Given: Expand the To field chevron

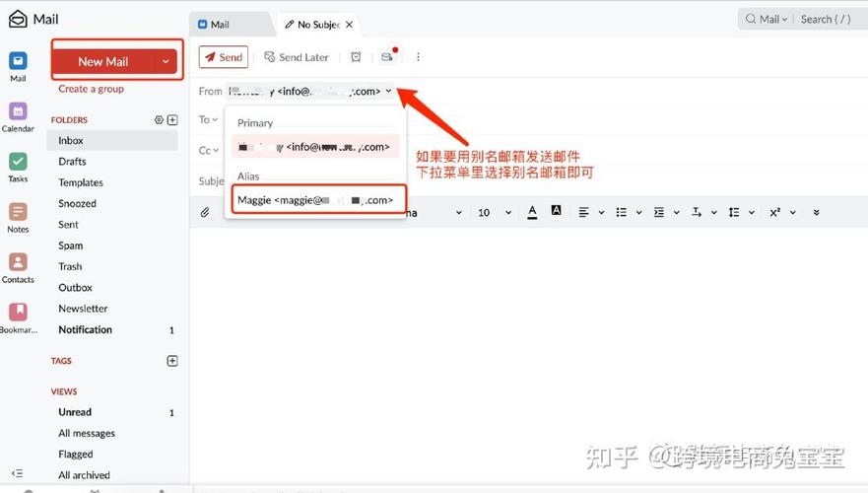Looking at the screenshot, I should pos(215,119).
